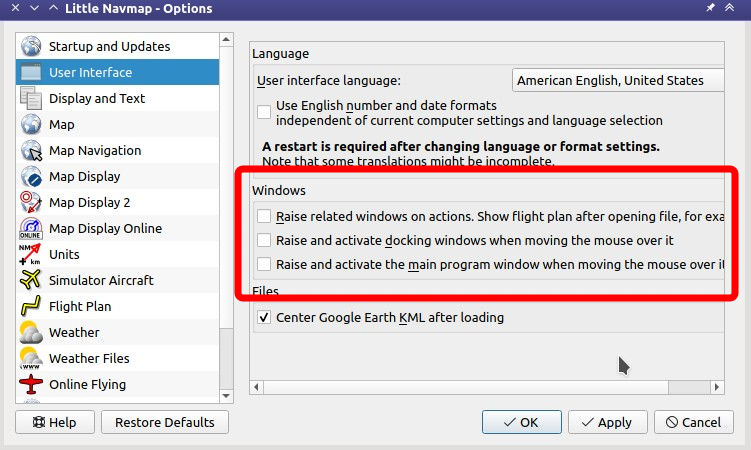
Task: Click the Apply button
Action: coord(608,422)
